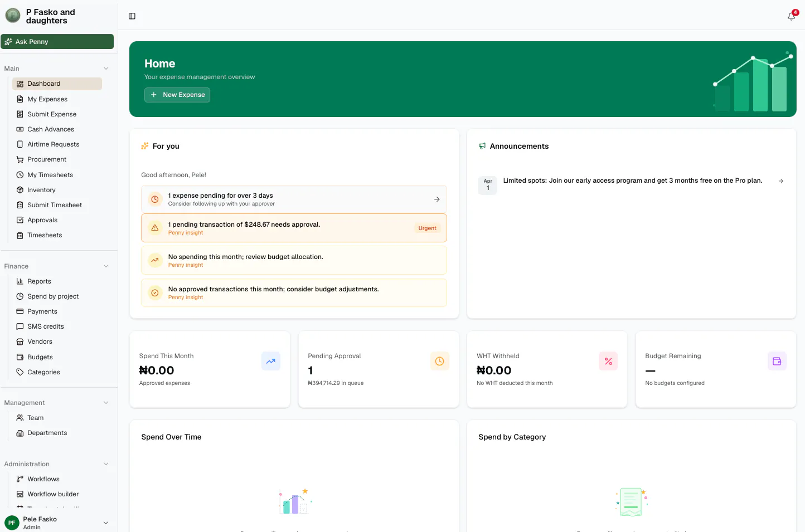Click the clock icon on expense pending alert
Image resolution: width=805 pixels, height=532 pixels.
pos(155,199)
